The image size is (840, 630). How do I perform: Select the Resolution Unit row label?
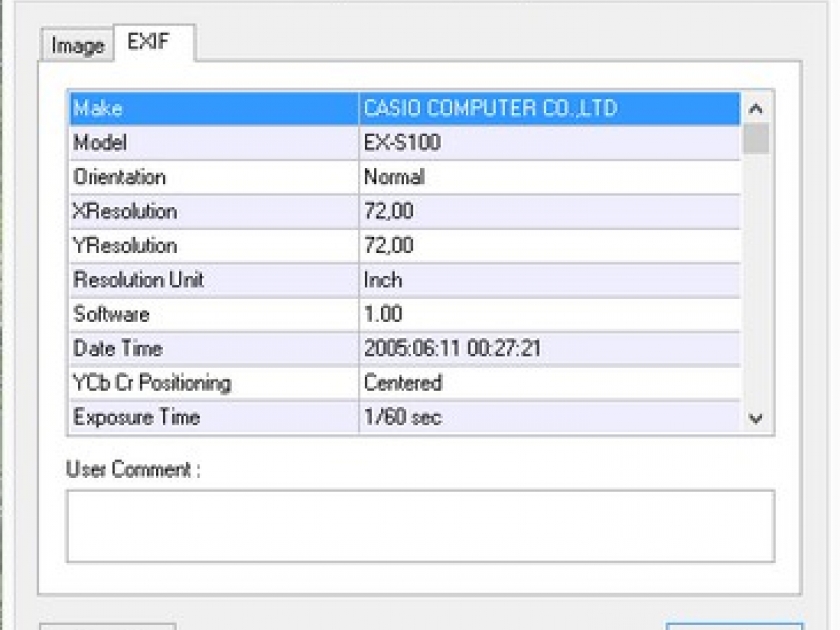coord(139,280)
